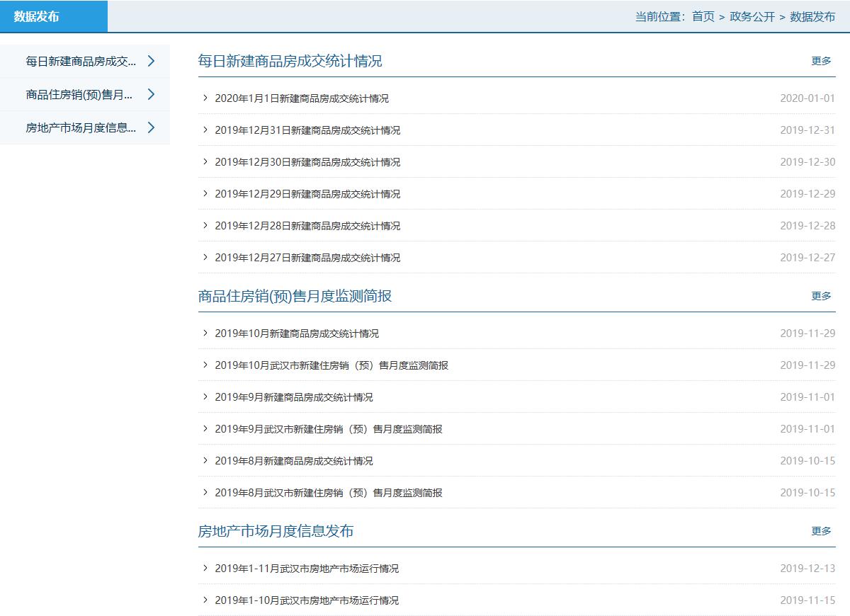
Task: Click chevron beside 商品住房销(预)售月 sidebar item
Action: coord(151,94)
